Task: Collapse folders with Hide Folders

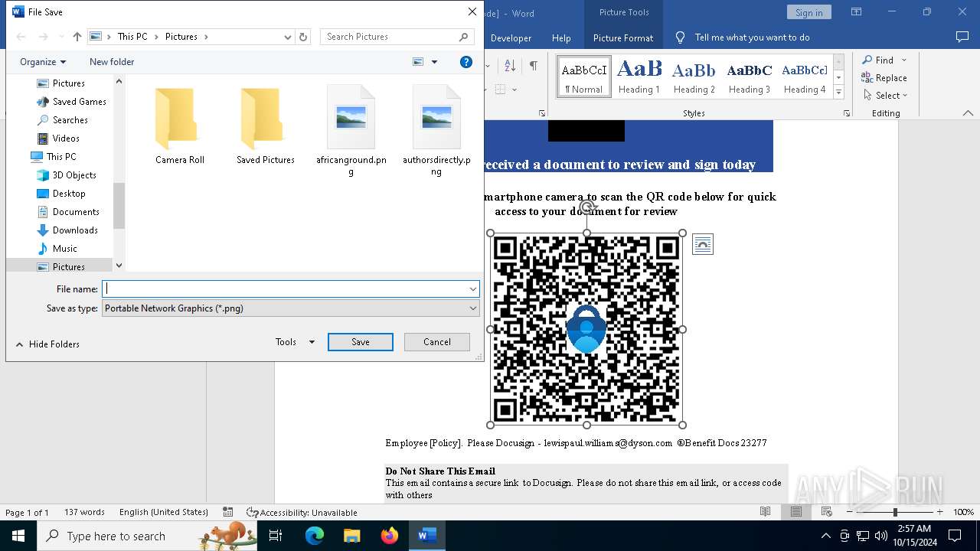Action: click(47, 344)
